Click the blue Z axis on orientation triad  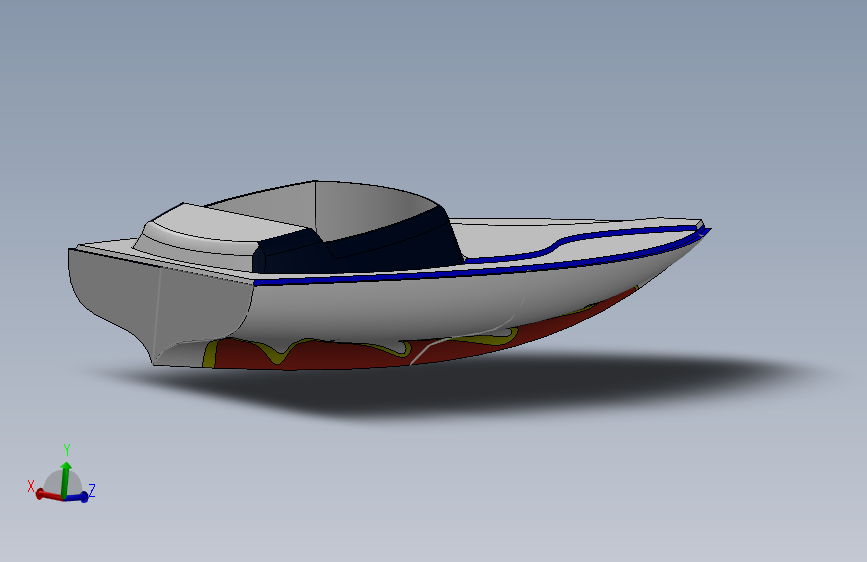click(x=77, y=496)
